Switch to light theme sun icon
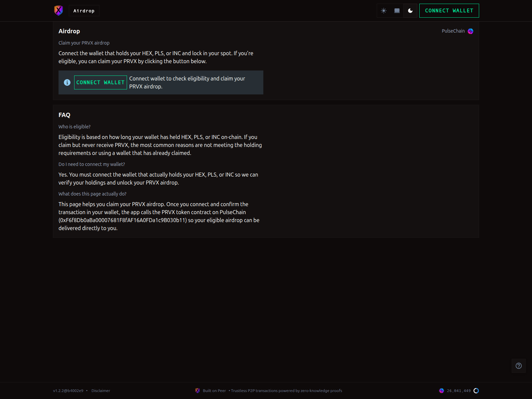Screen dimensions: 532x399 tap(384, 11)
